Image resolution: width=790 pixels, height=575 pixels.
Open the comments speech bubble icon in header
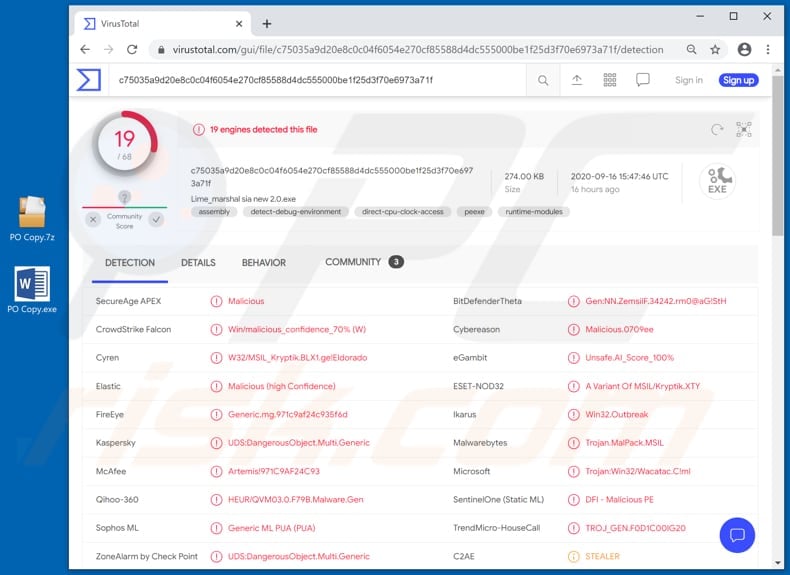pos(642,80)
